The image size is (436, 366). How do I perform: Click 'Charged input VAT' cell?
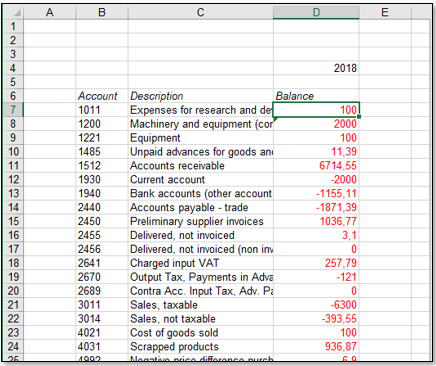tap(200, 263)
